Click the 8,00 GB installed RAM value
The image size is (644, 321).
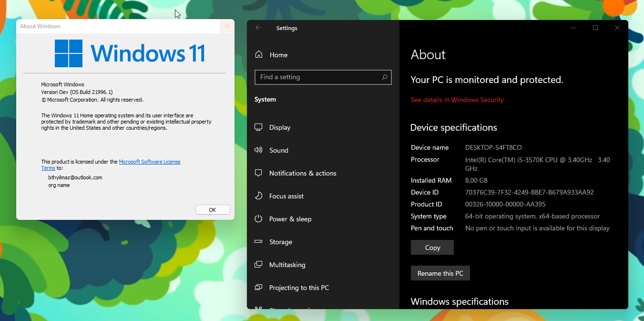coord(476,180)
